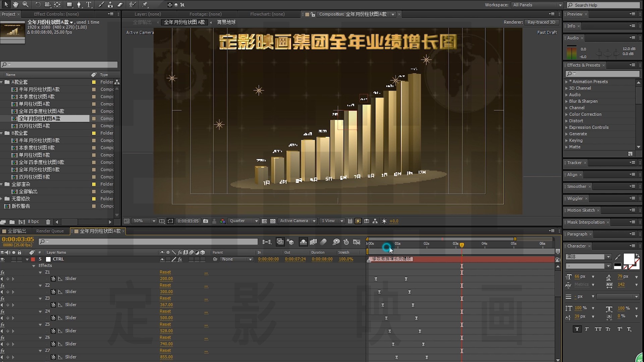Switch to the Render Queue tab
644x362 pixels.
(50, 231)
